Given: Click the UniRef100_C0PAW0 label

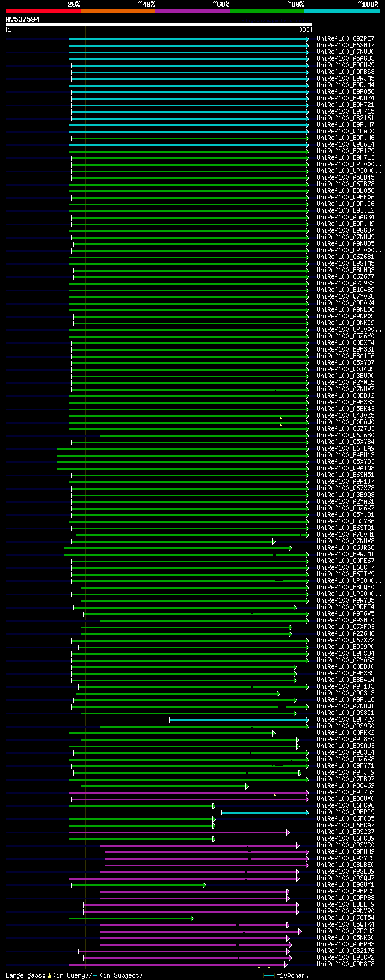Looking at the screenshot, I should pyautogui.click(x=345, y=422).
